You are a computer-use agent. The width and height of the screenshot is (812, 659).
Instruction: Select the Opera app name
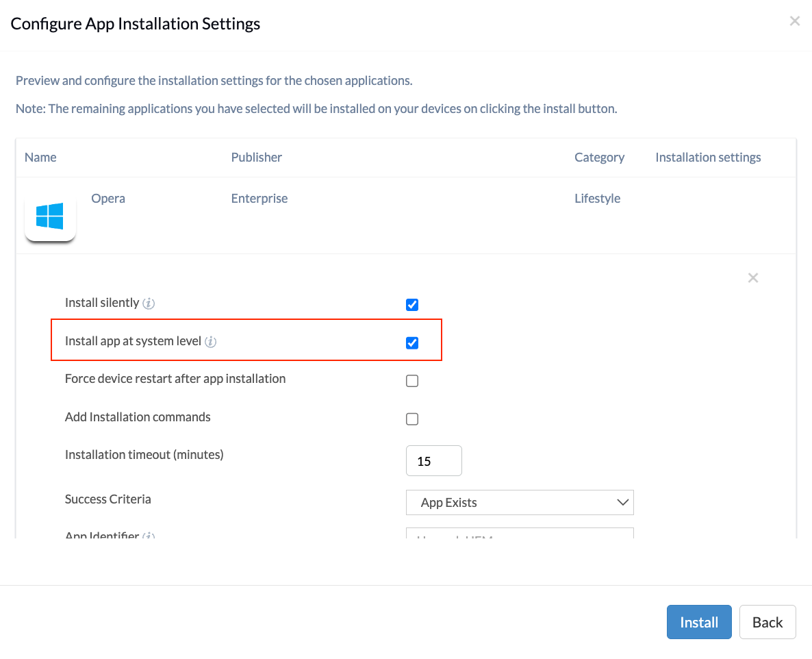tap(108, 199)
